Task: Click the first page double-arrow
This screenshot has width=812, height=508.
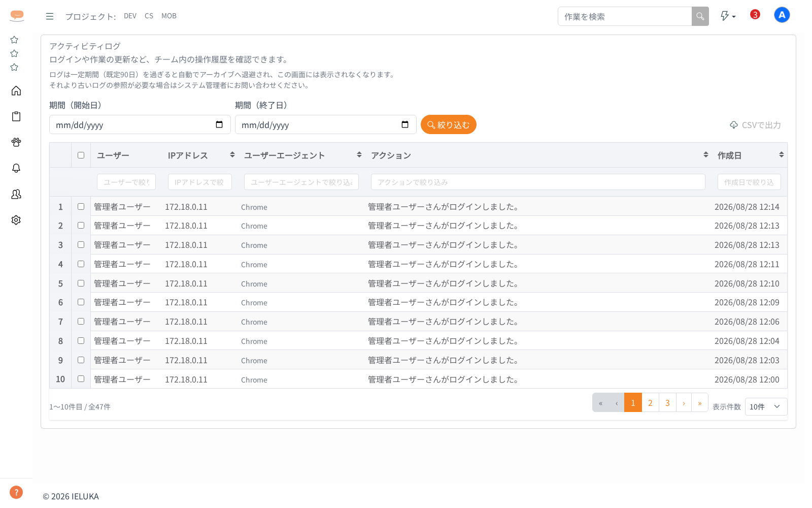Action: tap(600, 403)
